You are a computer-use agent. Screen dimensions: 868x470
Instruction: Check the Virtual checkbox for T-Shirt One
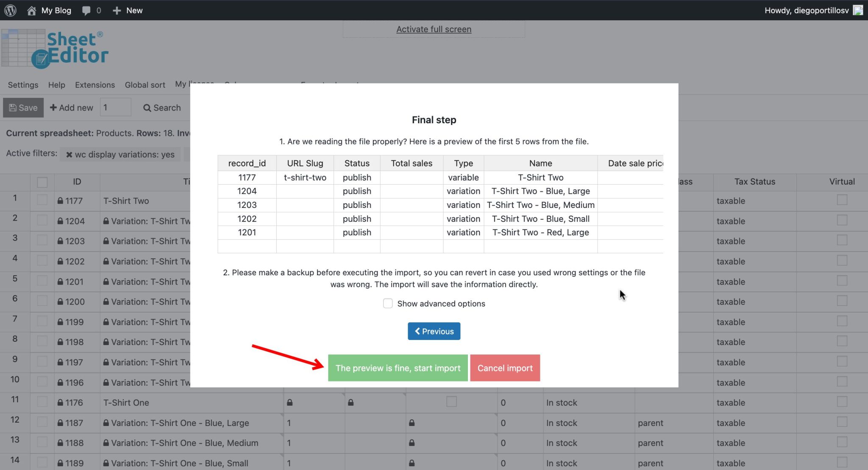click(x=841, y=402)
